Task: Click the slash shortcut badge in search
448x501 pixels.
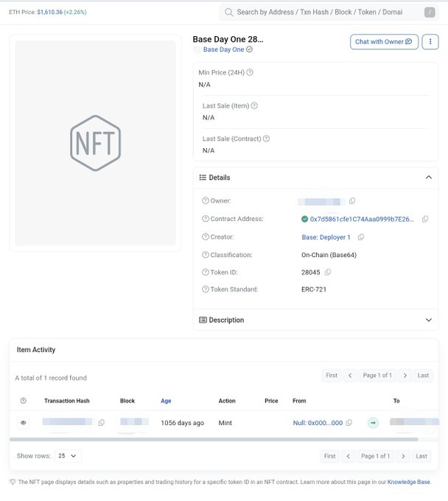Action: (x=430, y=13)
